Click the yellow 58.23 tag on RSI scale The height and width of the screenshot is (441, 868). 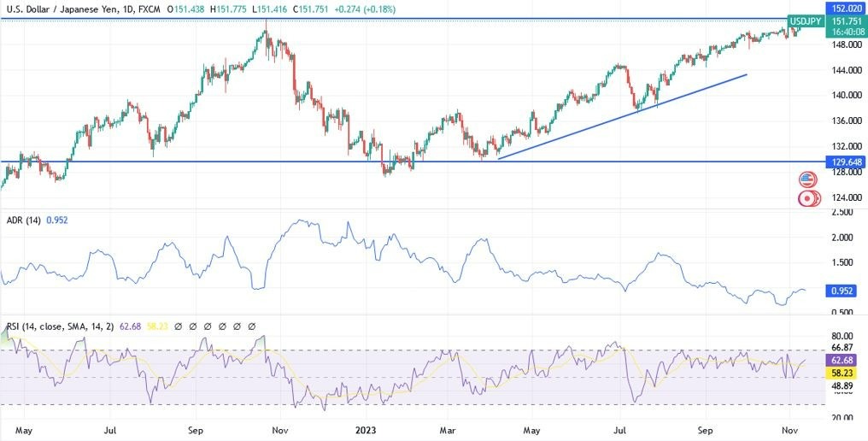tap(841, 373)
